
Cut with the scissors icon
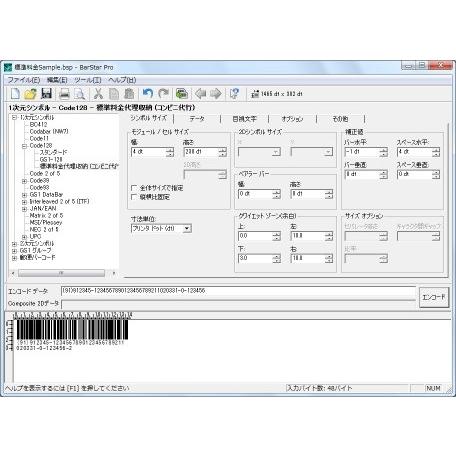click(98, 94)
